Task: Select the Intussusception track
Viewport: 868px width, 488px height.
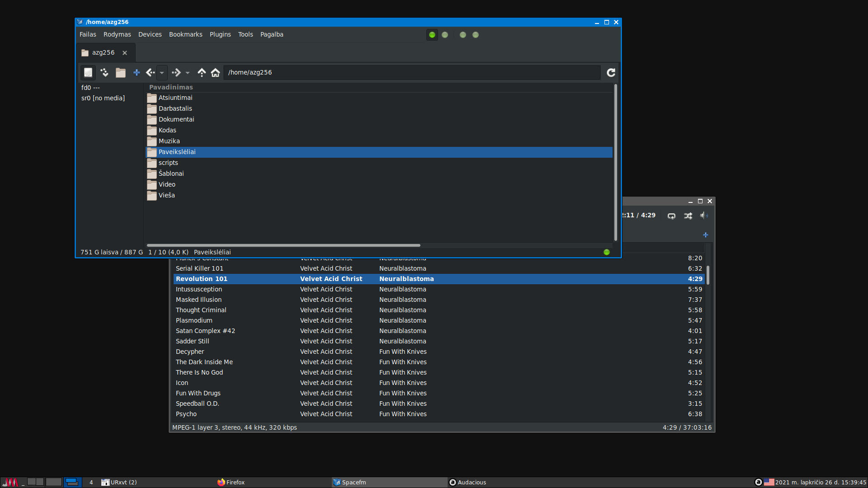Action: click(439, 289)
